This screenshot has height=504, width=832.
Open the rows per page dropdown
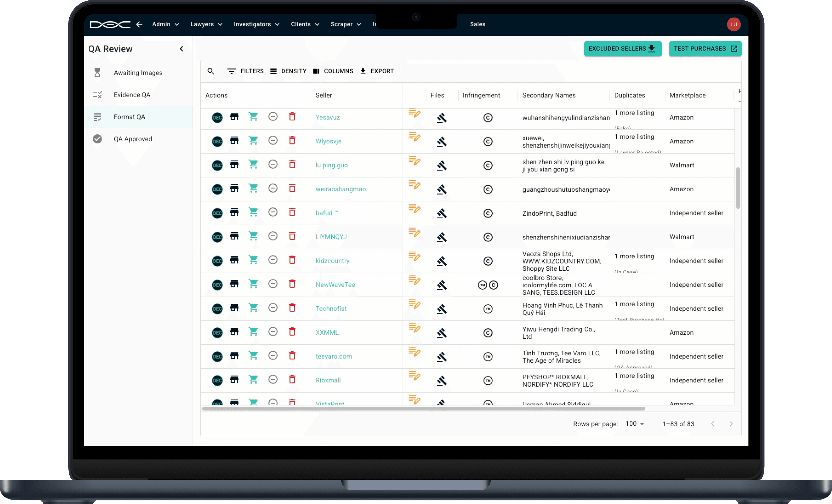[635, 424]
